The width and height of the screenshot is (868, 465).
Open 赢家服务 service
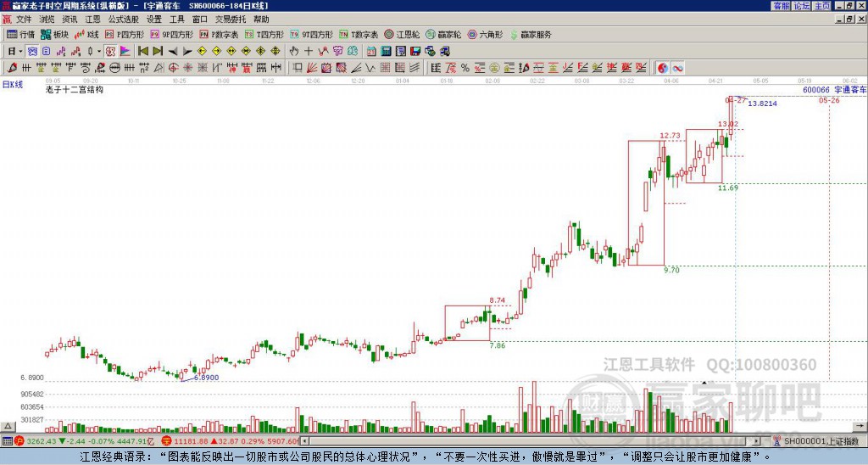531,34
